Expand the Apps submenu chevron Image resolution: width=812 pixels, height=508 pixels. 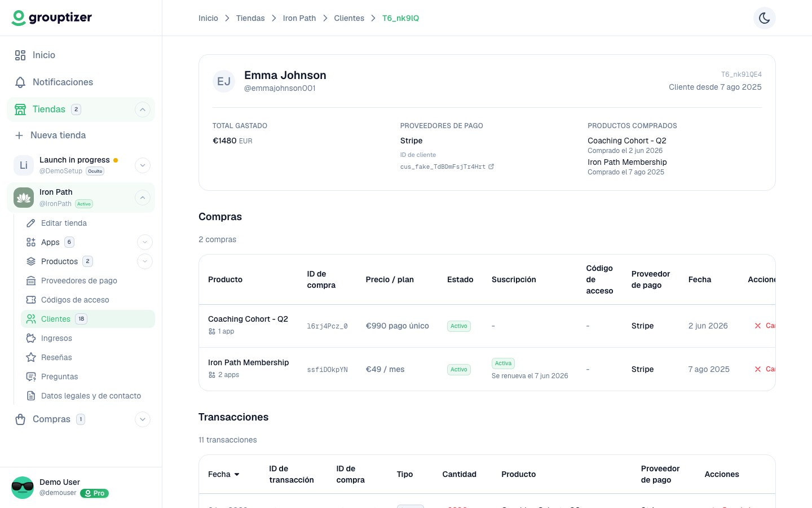pyautogui.click(x=145, y=242)
